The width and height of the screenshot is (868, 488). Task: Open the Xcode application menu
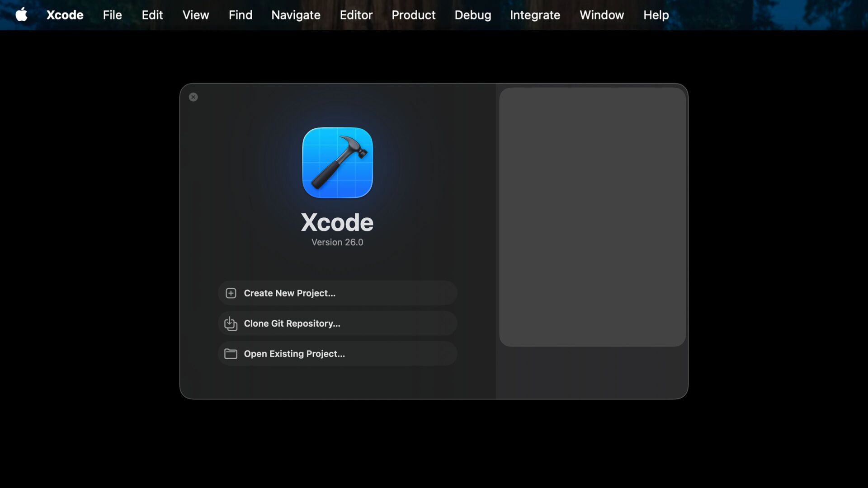tap(65, 15)
